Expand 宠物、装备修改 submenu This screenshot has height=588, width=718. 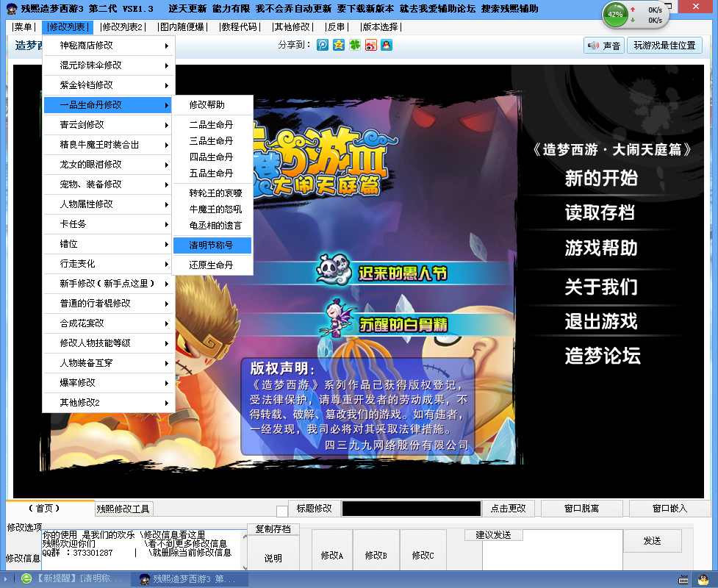[x=109, y=184]
